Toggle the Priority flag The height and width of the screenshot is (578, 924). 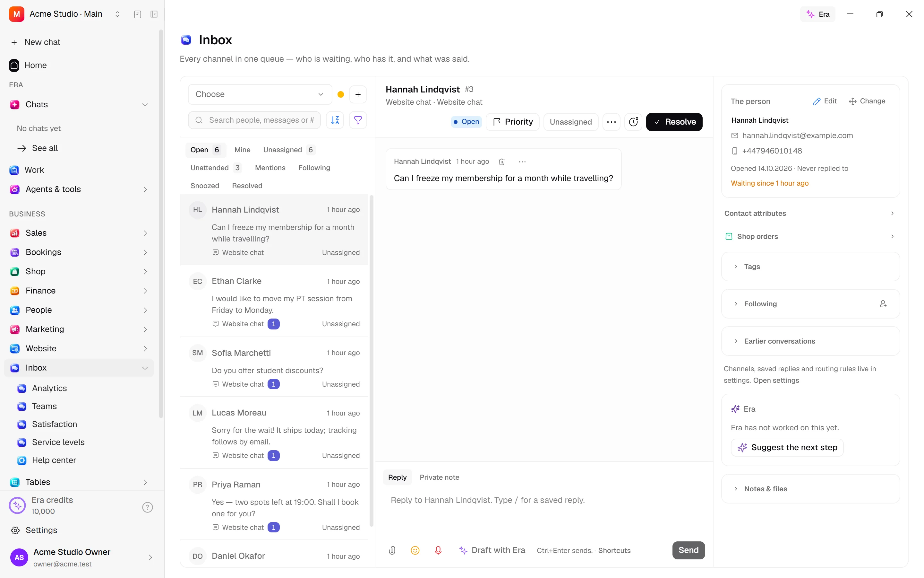coord(512,122)
